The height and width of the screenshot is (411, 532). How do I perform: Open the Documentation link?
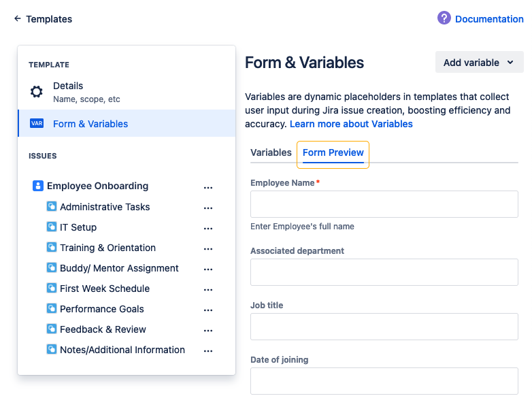coord(489,19)
